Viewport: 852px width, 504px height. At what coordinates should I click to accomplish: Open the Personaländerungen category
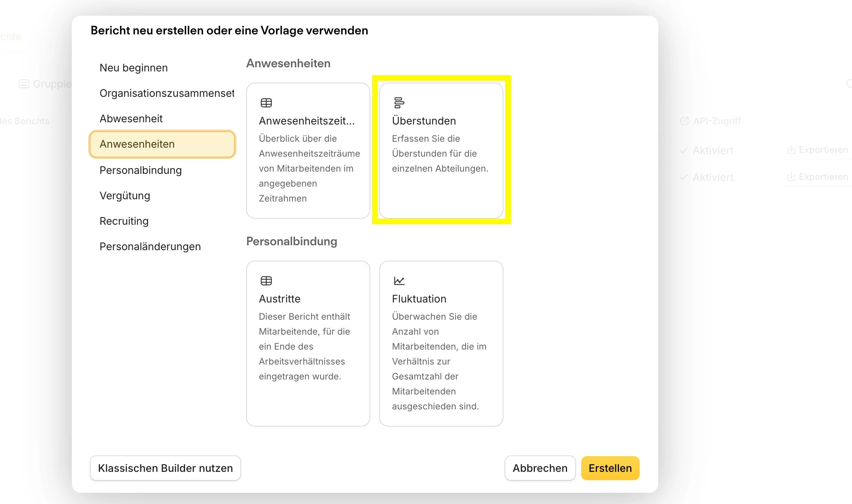pyautogui.click(x=150, y=246)
